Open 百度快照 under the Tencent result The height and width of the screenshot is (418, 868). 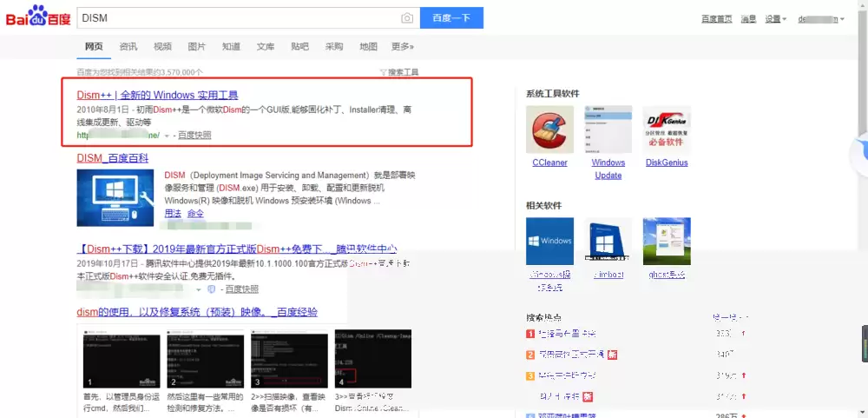point(241,289)
